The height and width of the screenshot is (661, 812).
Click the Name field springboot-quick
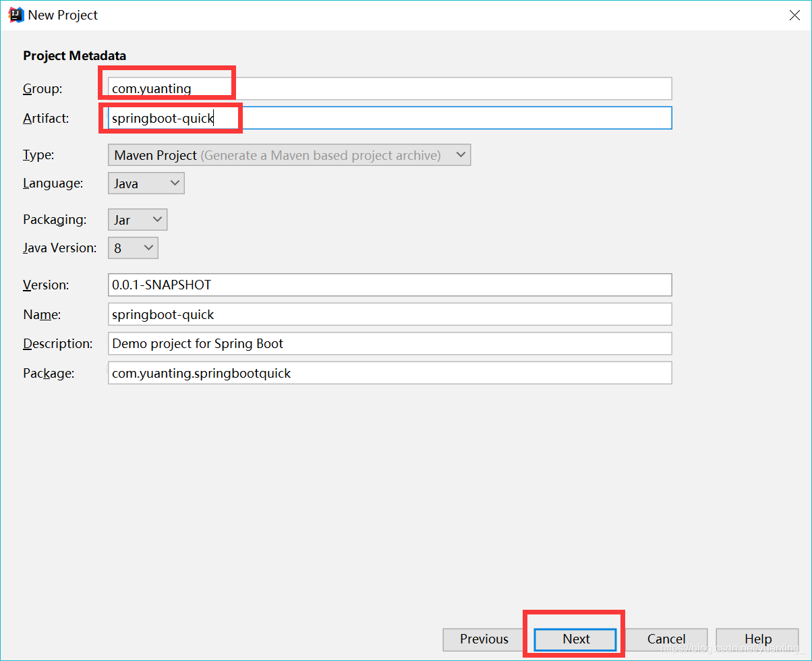point(390,314)
